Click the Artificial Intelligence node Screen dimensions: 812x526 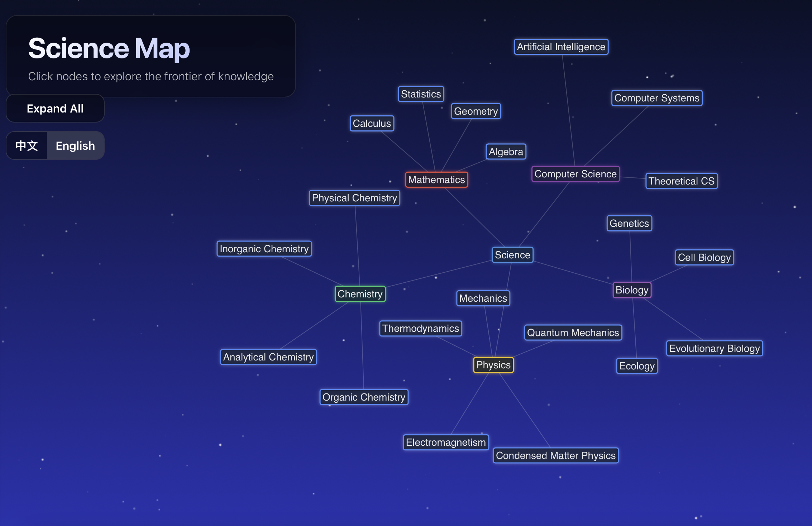[561, 47]
